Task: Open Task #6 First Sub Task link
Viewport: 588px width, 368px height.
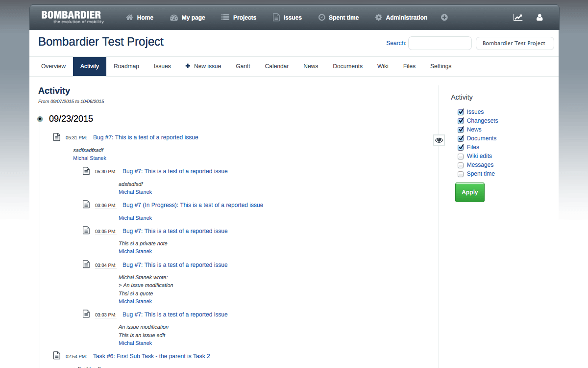Action: click(151, 356)
